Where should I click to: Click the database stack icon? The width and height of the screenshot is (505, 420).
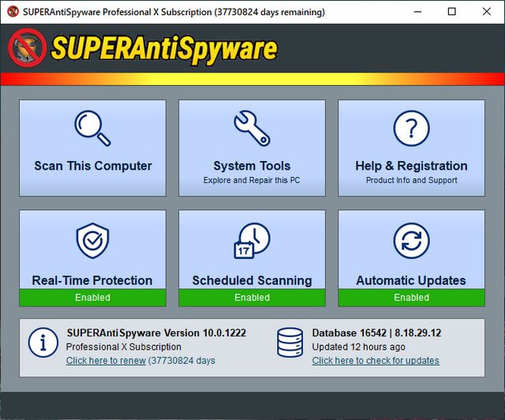click(290, 342)
